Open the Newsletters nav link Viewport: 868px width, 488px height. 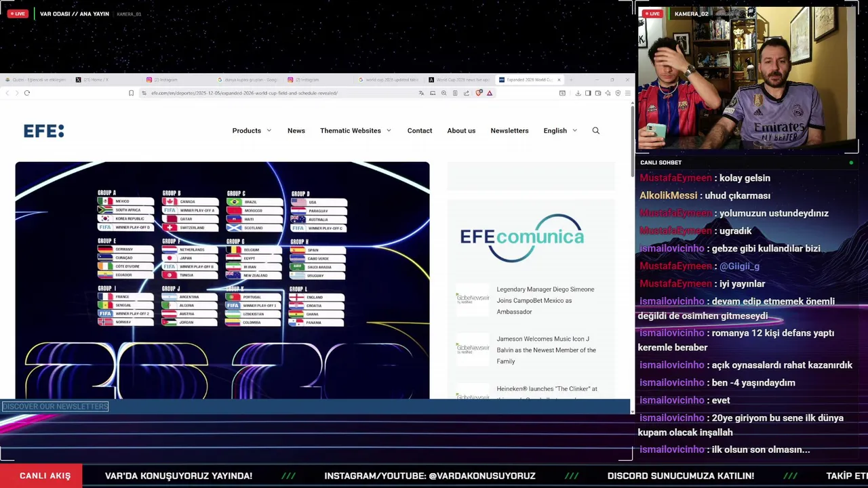[x=509, y=131]
